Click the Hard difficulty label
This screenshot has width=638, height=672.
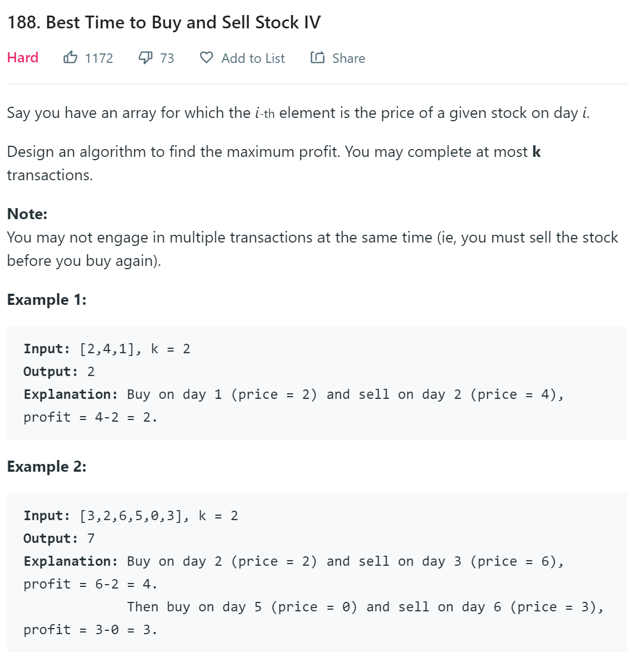pos(23,57)
